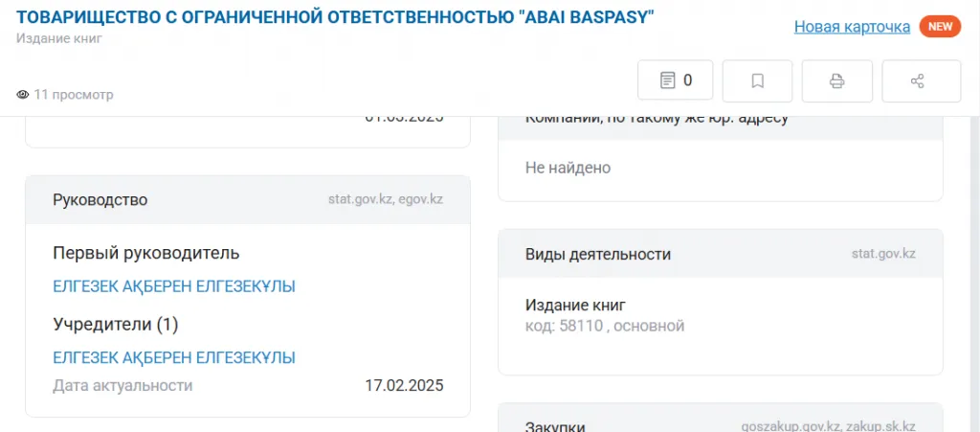980x432 pixels.
Task: Print the company page
Action: click(836, 80)
